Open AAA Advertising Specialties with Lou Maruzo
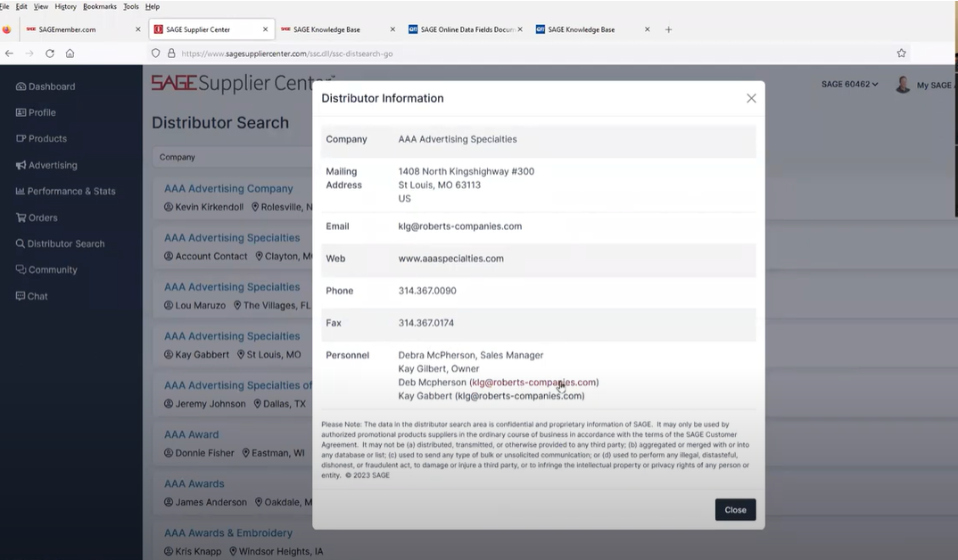 pyautogui.click(x=232, y=287)
